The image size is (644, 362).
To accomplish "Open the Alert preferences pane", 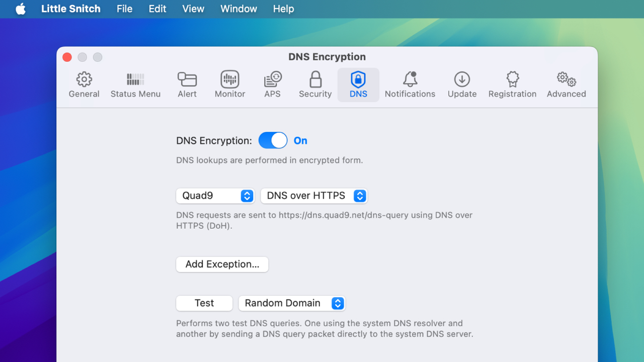I will coord(187,85).
